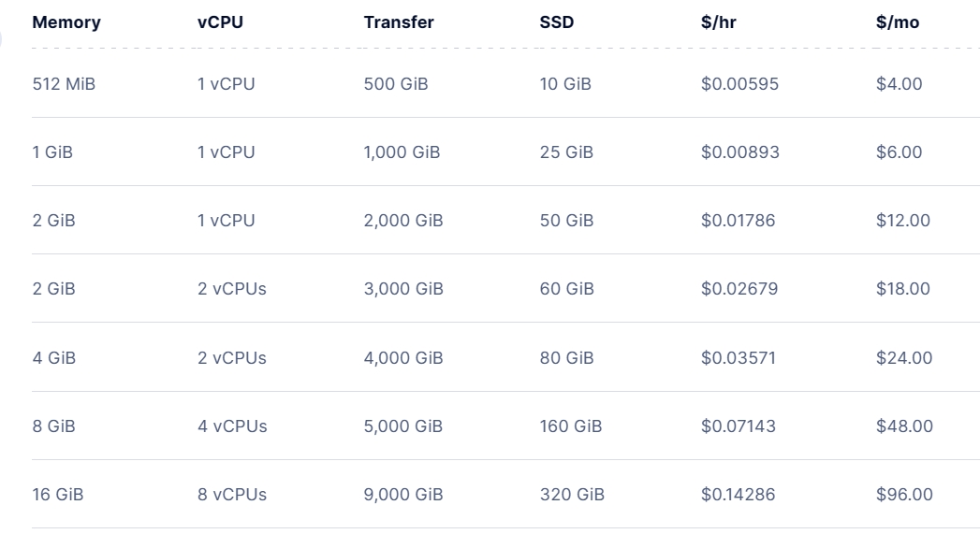Select the 50 GiB SSD cell

[x=566, y=221]
